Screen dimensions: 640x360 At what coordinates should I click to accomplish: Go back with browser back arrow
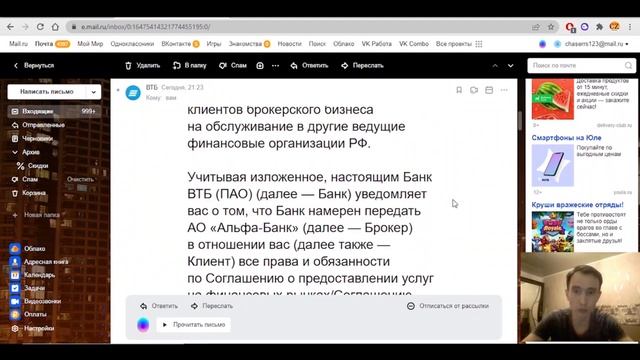point(10,27)
